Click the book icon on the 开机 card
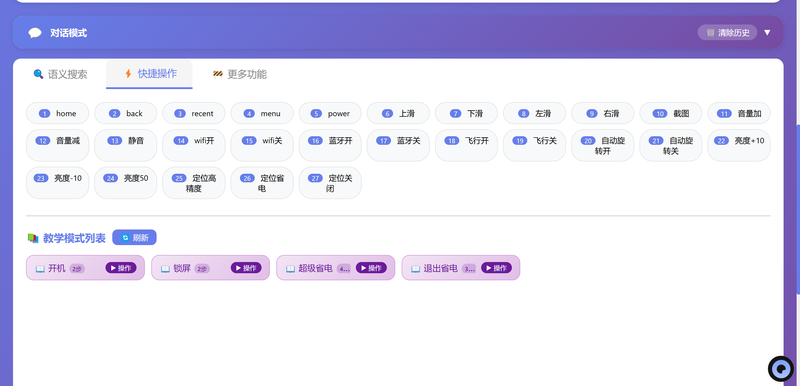 tap(40, 268)
